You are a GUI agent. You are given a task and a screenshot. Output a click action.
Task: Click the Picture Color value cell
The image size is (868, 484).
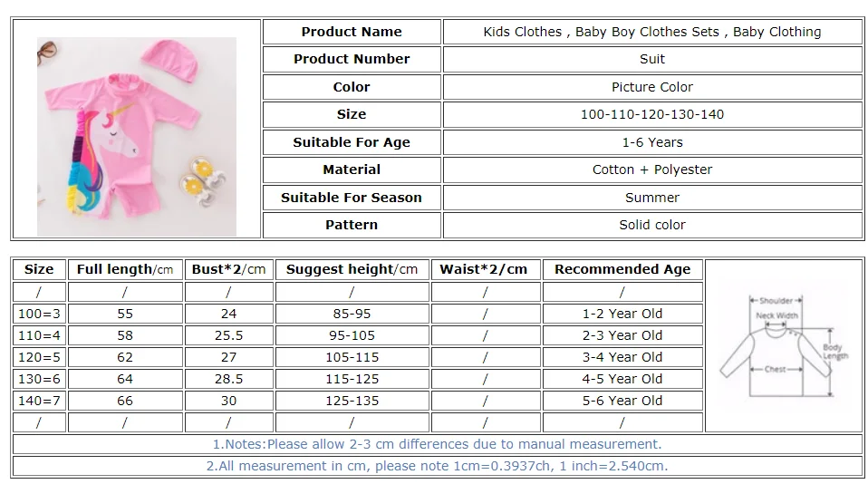click(x=651, y=87)
